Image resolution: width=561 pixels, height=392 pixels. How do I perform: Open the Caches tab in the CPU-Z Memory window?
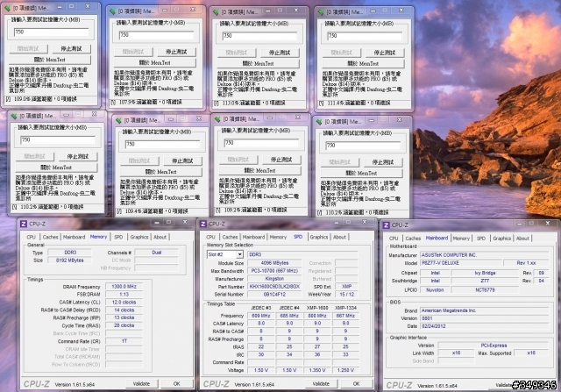50,238
